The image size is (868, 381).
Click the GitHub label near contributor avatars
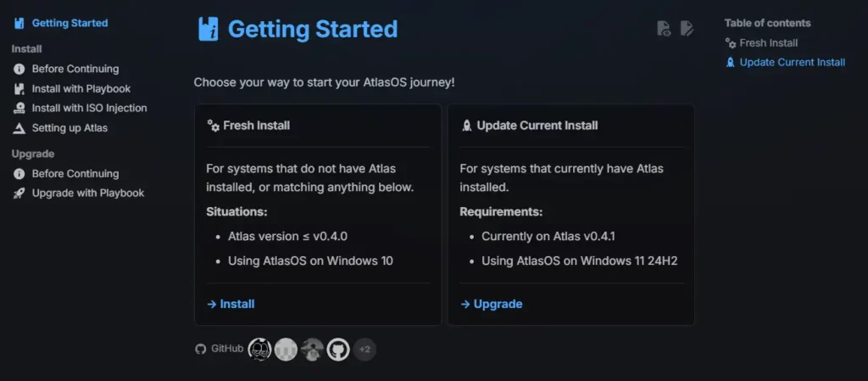[x=227, y=349]
